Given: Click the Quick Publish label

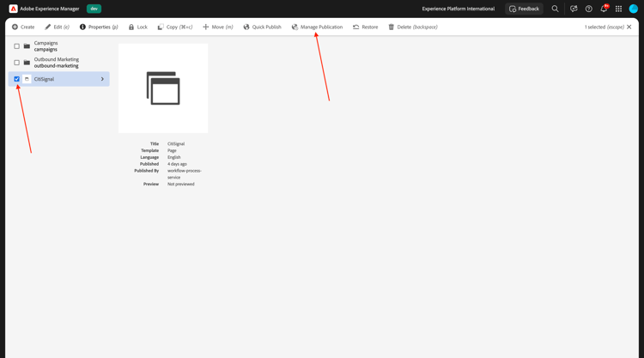Looking at the screenshot, I should [266, 27].
